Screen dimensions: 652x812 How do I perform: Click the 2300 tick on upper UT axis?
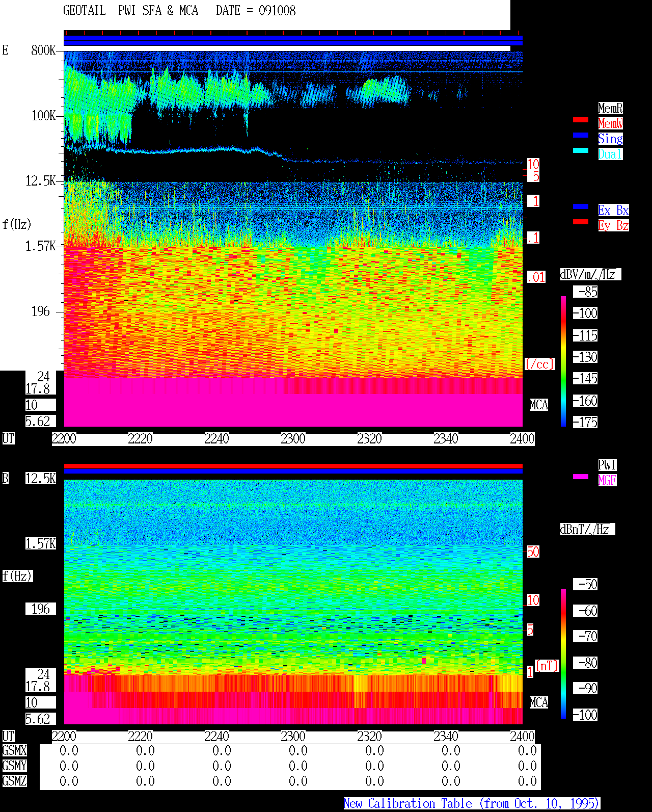pos(293,438)
